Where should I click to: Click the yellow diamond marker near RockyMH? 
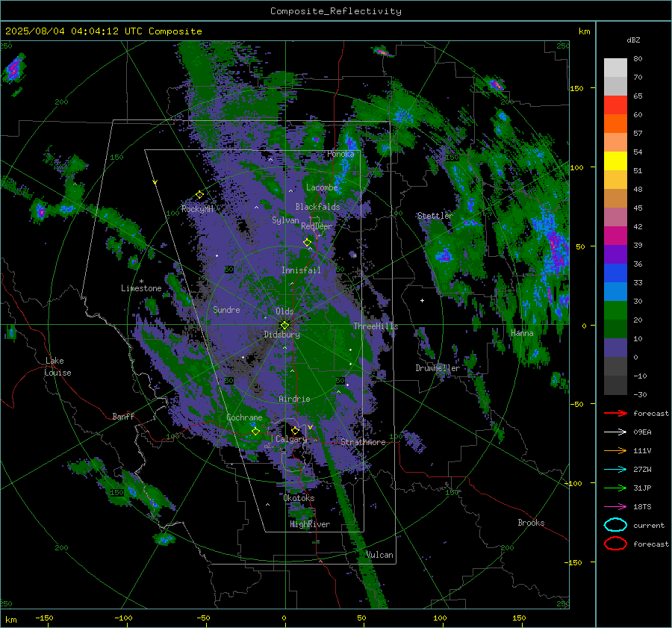199,195
